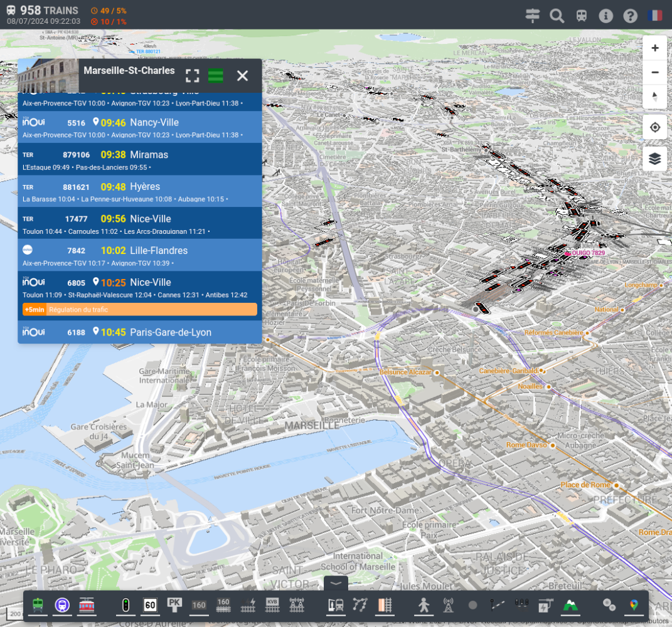The height and width of the screenshot is (627, 672).
Task: Toggle the train layer in bottom toolbar
Action: 38,605
